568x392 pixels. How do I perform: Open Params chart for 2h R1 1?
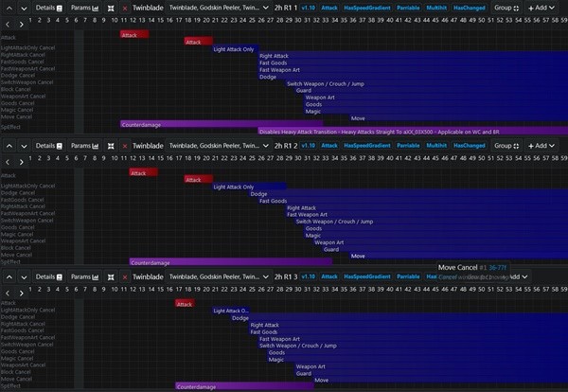click(x=84, y=8)
